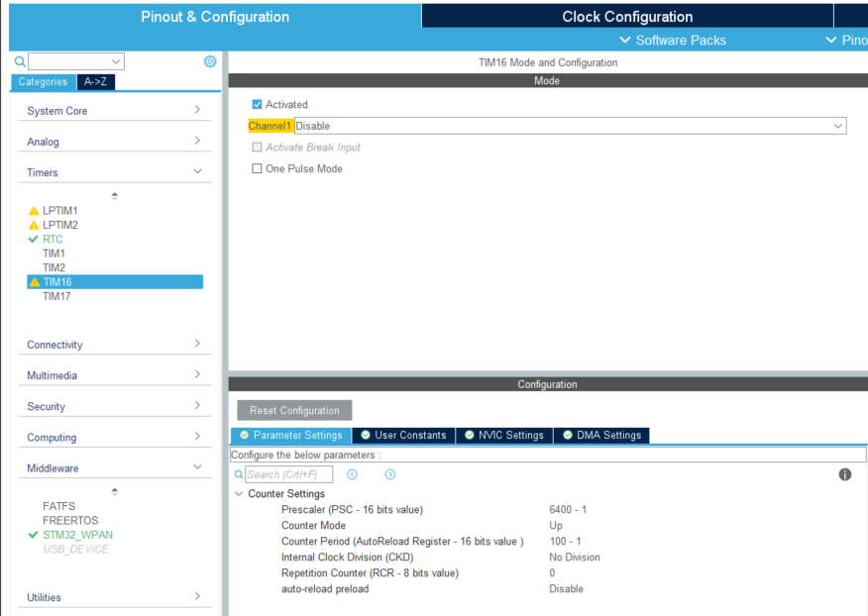Click the sort arrows above the Timers list

point(115,196)
